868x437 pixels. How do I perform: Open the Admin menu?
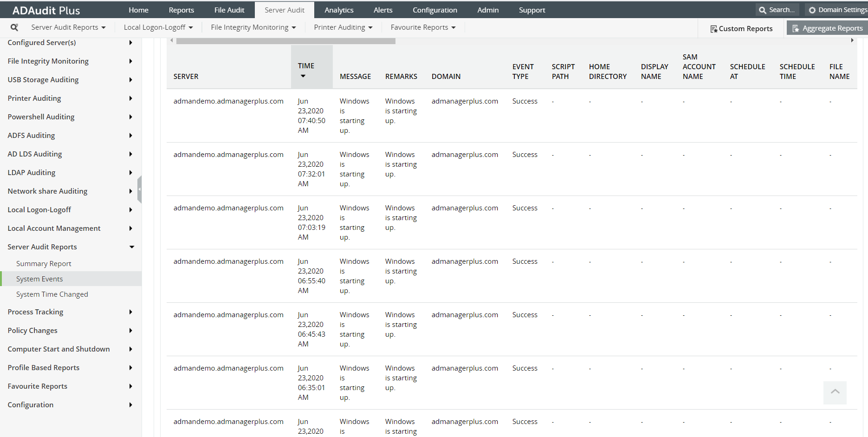tap(487, 9)
